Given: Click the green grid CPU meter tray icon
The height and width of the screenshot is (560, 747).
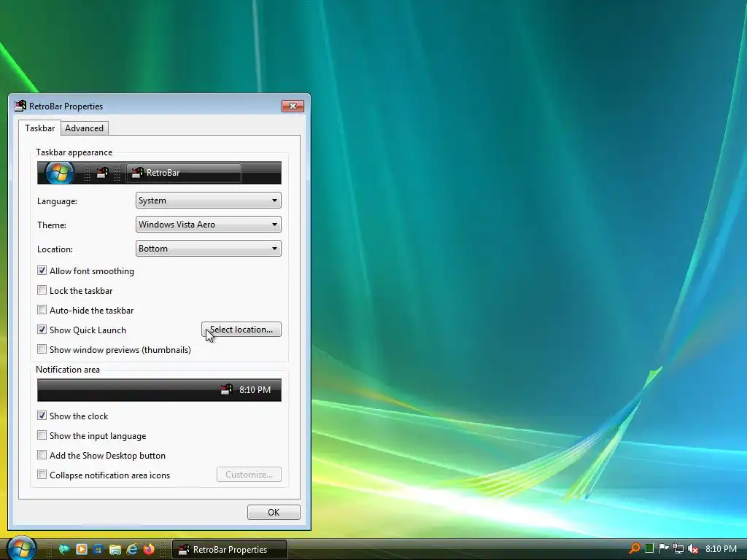Looking at the screenshot, I should tap(649, 548).
